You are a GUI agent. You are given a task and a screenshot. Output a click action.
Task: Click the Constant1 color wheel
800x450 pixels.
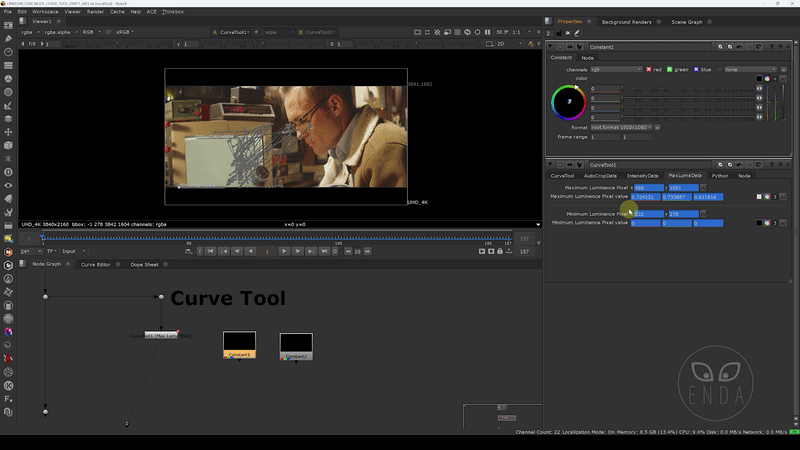tap(568, 102)
